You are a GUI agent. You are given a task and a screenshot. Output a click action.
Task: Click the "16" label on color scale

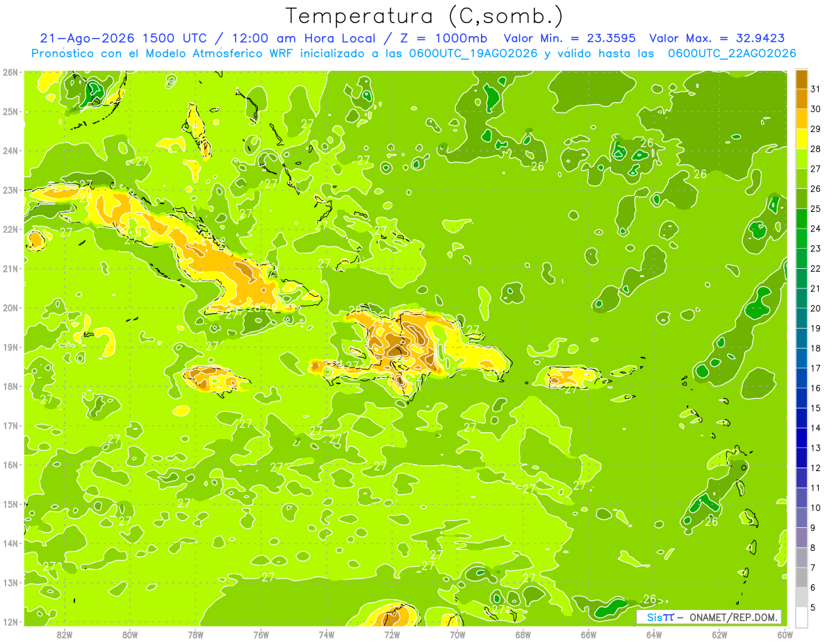(816, 388)
